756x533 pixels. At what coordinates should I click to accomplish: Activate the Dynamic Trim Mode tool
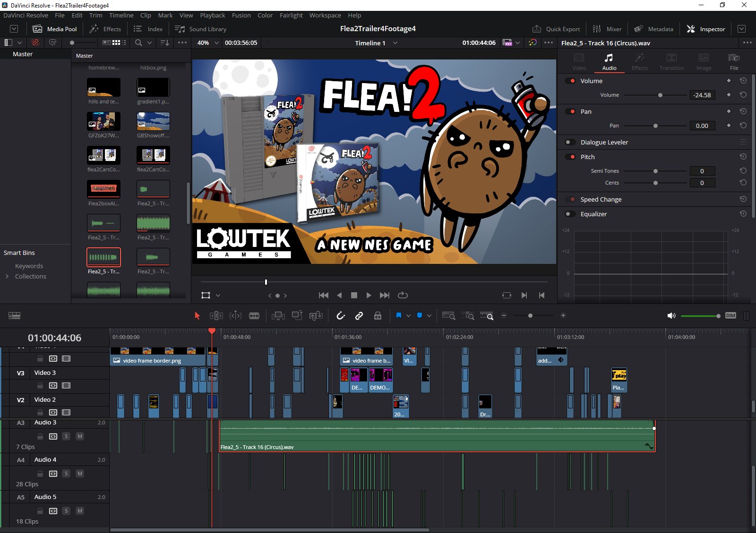(x=235, y=316)
